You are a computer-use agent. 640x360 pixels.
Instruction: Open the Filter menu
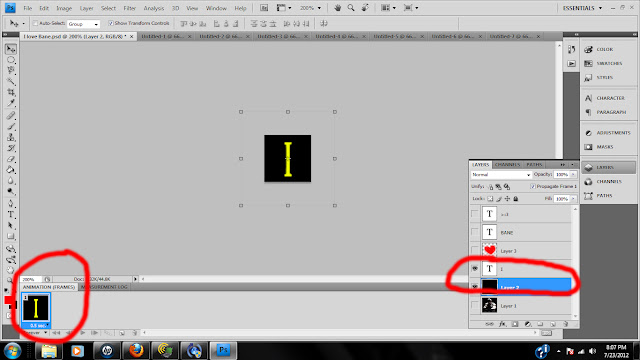click(129, 8)
